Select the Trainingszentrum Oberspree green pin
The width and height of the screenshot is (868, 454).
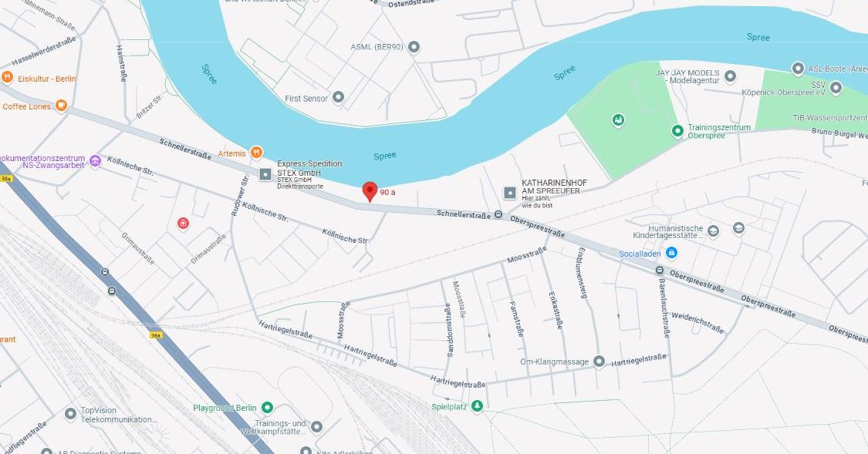pyautogui.click(x=677, y=131)
